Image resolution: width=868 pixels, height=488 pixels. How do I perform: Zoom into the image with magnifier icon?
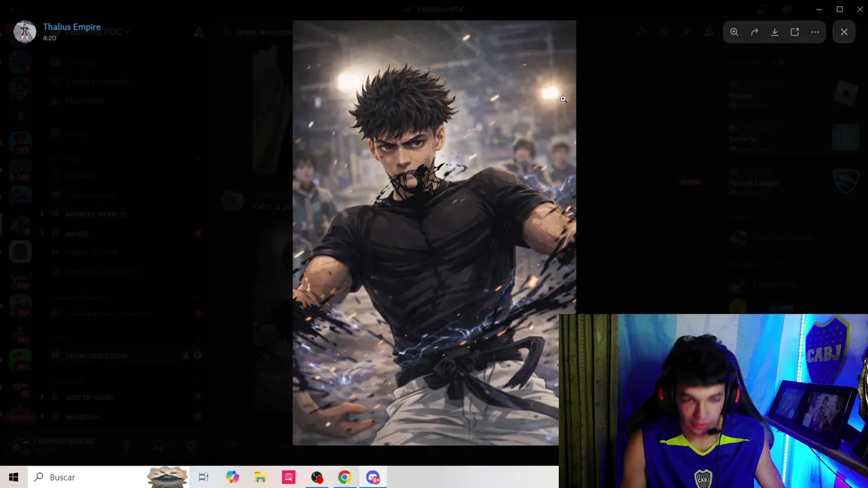click(x=734, y=32)
